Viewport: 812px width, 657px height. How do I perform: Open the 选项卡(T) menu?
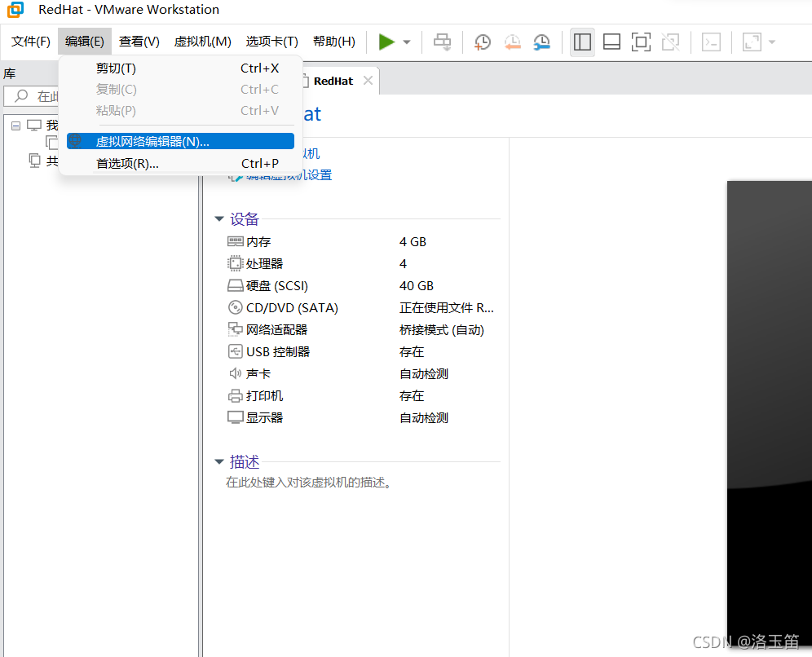271,42
